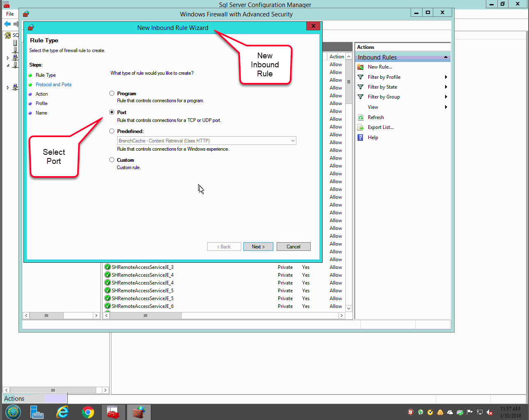The image size is (529, 420).
Task: Click the Next button in the wizard
Action: pyautogui.click(x=258, y=247)
